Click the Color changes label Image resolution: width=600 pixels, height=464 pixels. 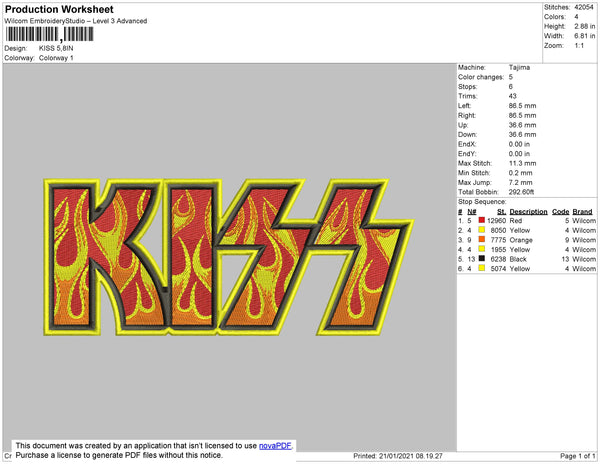tap(481, 77)
